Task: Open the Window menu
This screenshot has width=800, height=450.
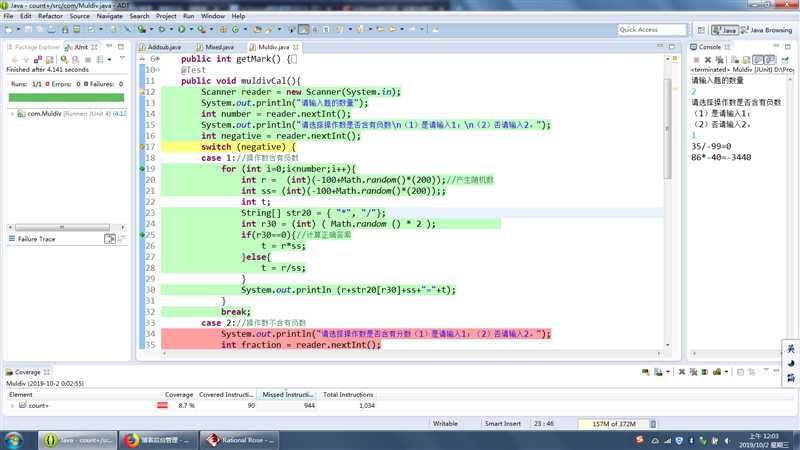Action: [213, 16]
